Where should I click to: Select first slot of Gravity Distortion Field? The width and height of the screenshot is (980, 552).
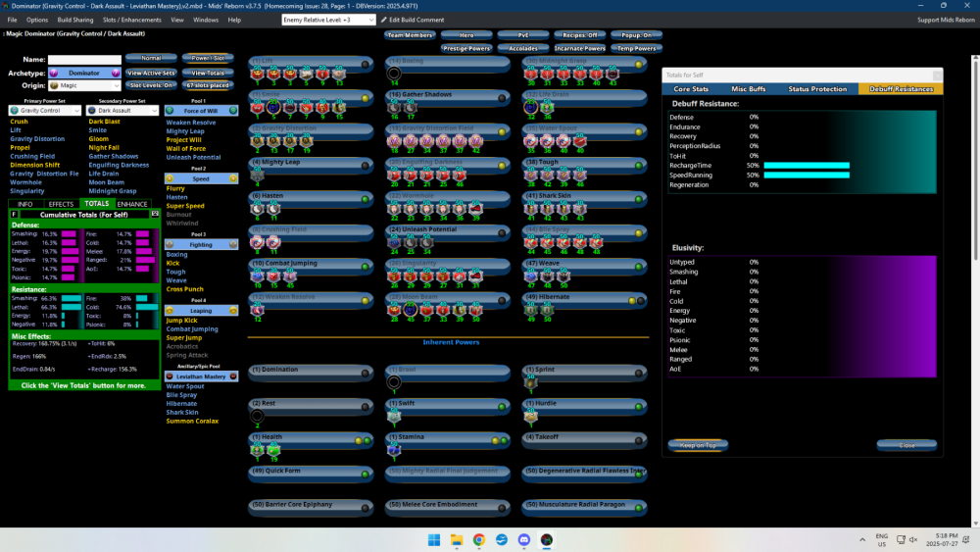tap(394, 141)
